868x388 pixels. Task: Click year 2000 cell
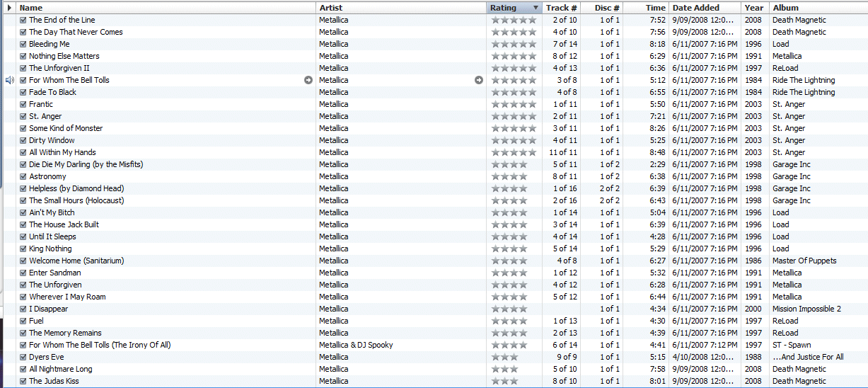753,309
